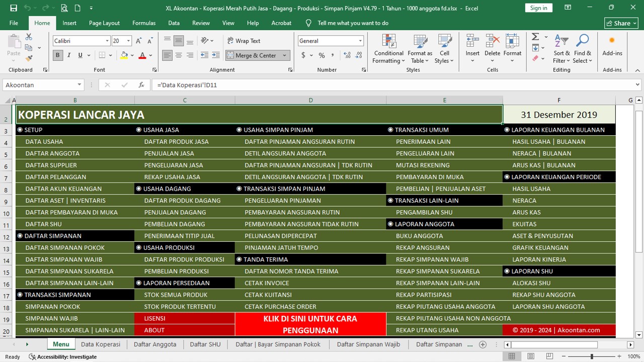Open the Sort & Filter tool
The image size is (644, 362).
click(561, 49)
